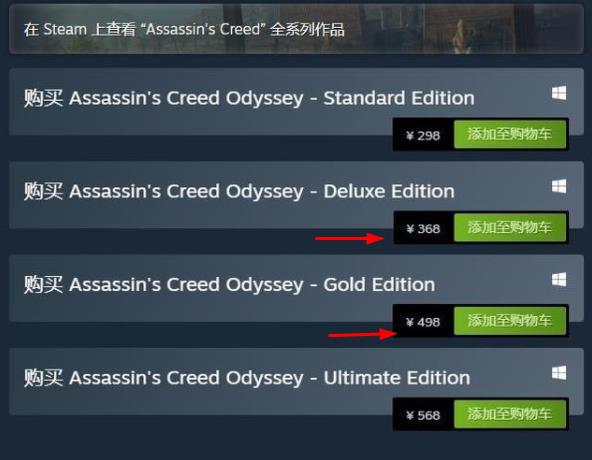Select the ¥ 368 price label
The width and height of the screenshot is (592, 460).
(x=423, y=228)
